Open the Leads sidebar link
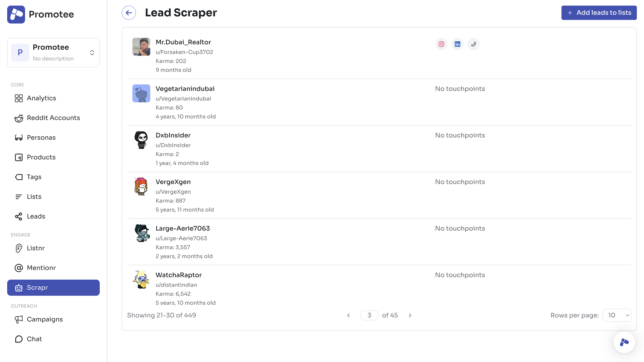The height and width of the screenshot is (362, 644). click(x=36, y=216)
